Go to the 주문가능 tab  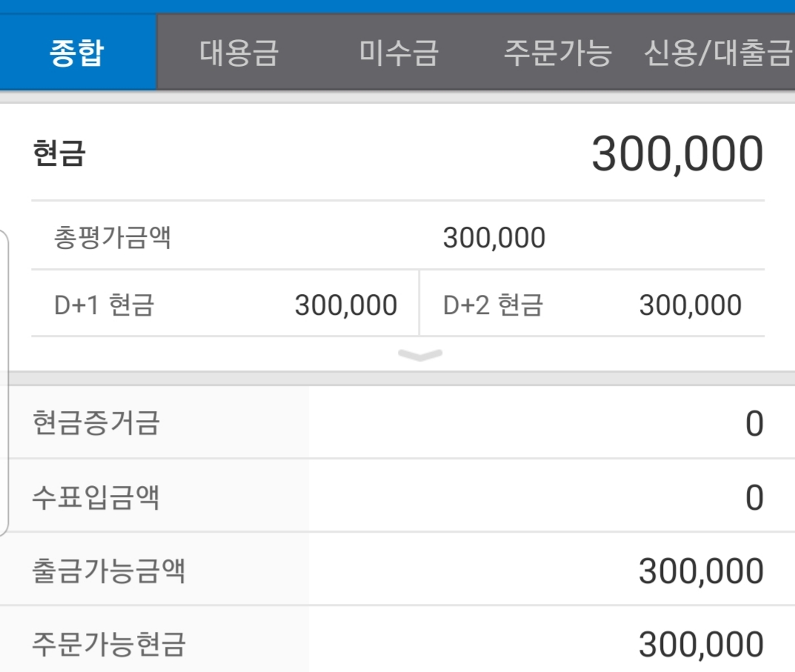557,53
